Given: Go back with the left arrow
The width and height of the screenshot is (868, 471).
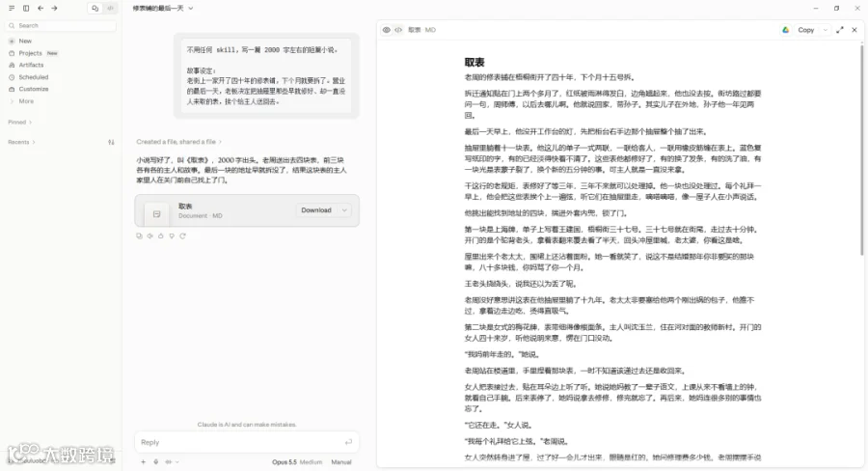Looking at the screenshot, I should tap(41, 9).
